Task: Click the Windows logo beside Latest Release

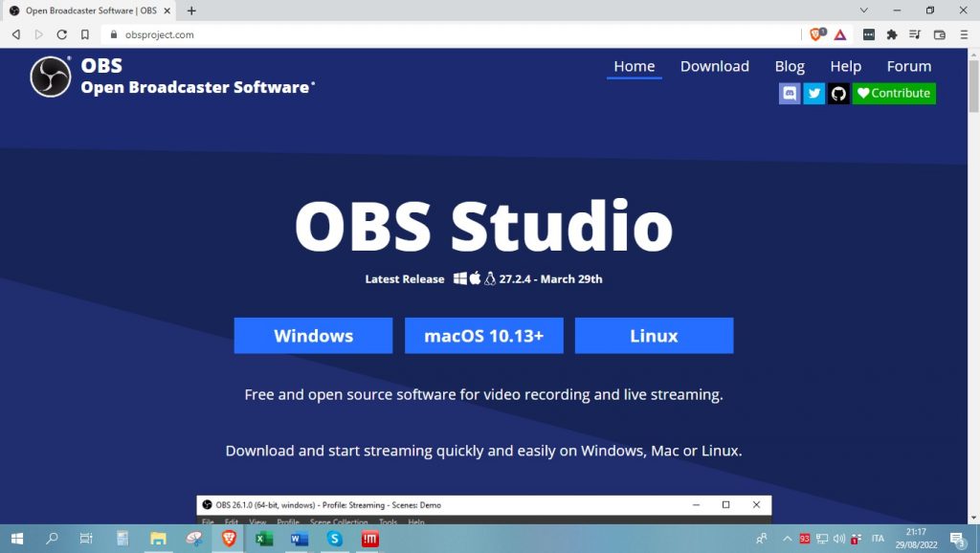Action: pyautogui.click(x=462, y=279)
